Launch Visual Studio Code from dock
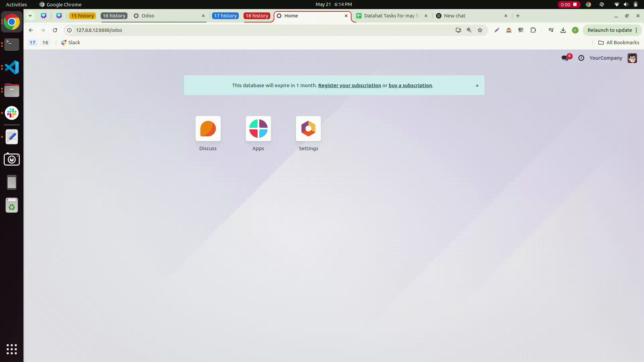644x362 pixels. (x=12, y=67)
